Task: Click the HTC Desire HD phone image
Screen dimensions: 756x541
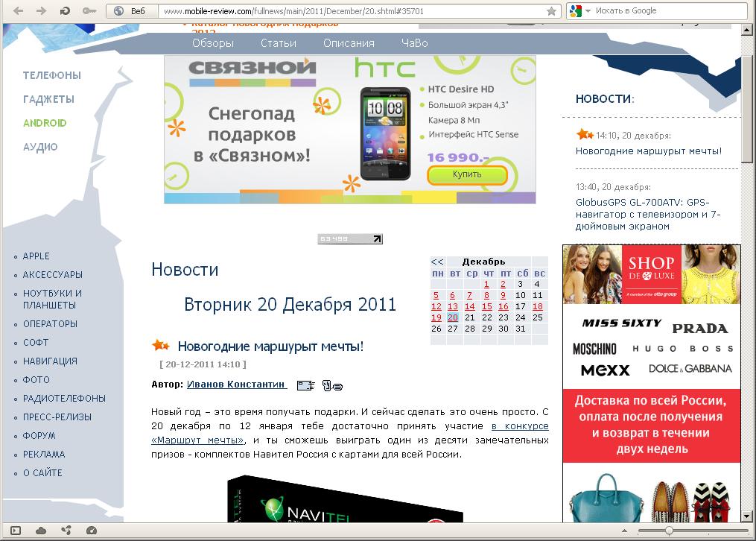Action: 385,133
